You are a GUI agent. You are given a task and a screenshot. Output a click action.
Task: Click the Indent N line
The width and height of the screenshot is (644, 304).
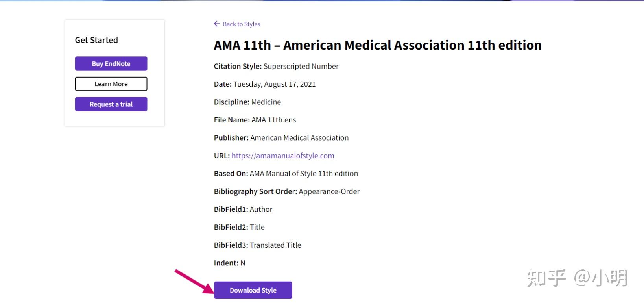tap(230, 263)
